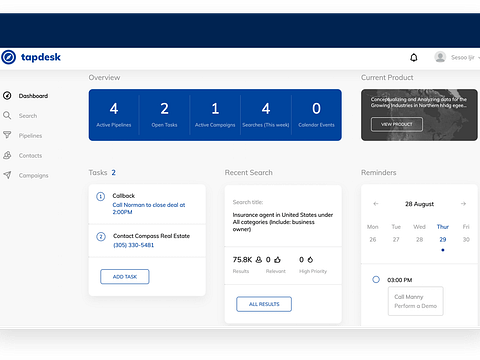480x360 pixels.
Task: Mark the 03:00 PM reminder circle
Action: point(376,279)
